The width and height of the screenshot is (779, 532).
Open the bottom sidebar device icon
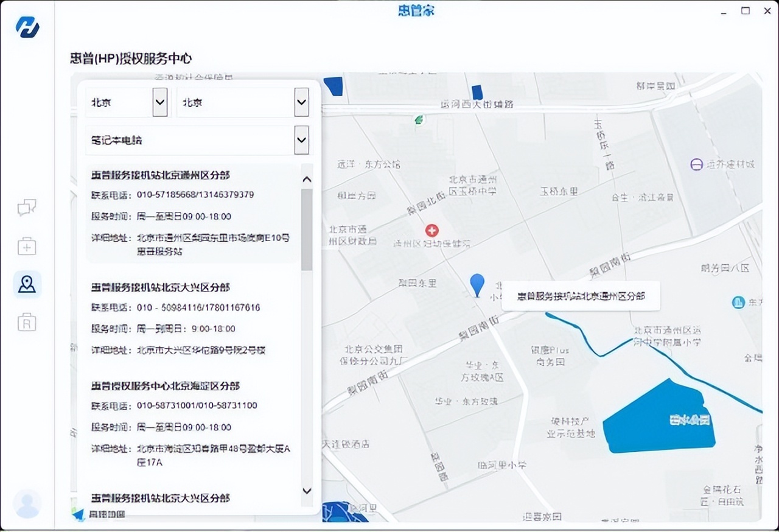pyautogui.click(x=27, y=322)
